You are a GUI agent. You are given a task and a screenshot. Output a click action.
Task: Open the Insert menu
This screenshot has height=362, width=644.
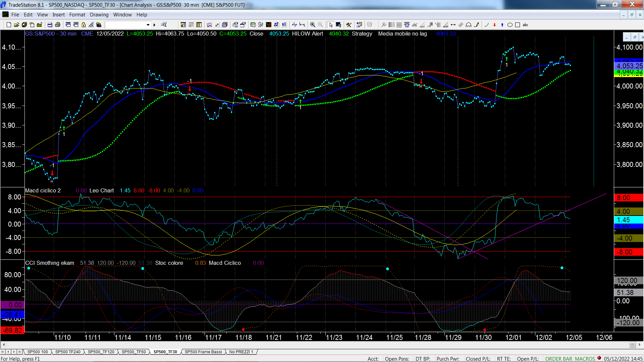pyautogui.click(x=58, y=15)
